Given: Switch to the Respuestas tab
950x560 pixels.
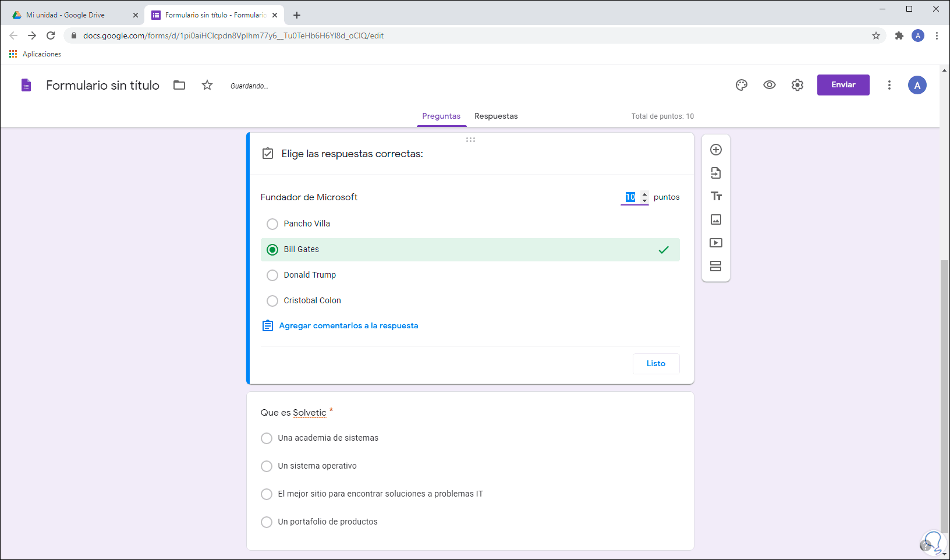Looking at the screenshot, I should (x=496, y=116).
